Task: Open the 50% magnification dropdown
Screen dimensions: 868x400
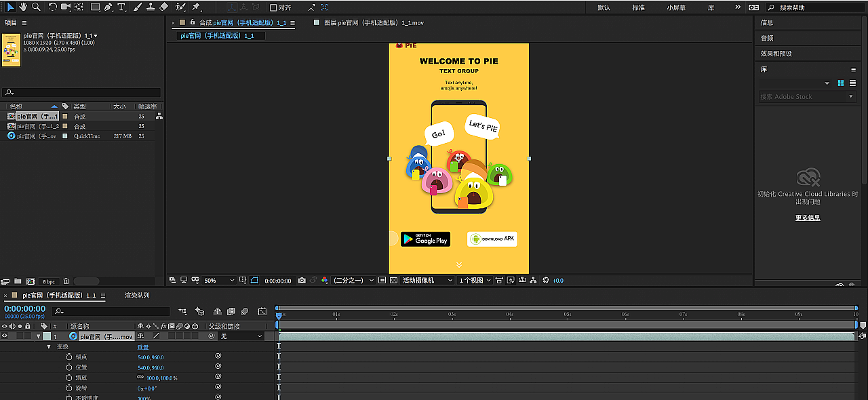Action: 218,280
